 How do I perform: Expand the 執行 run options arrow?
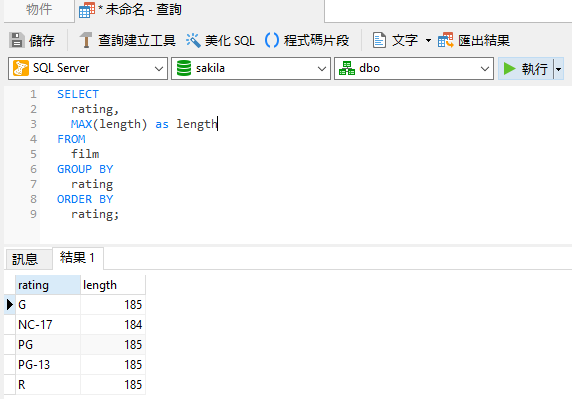[559, 69]
